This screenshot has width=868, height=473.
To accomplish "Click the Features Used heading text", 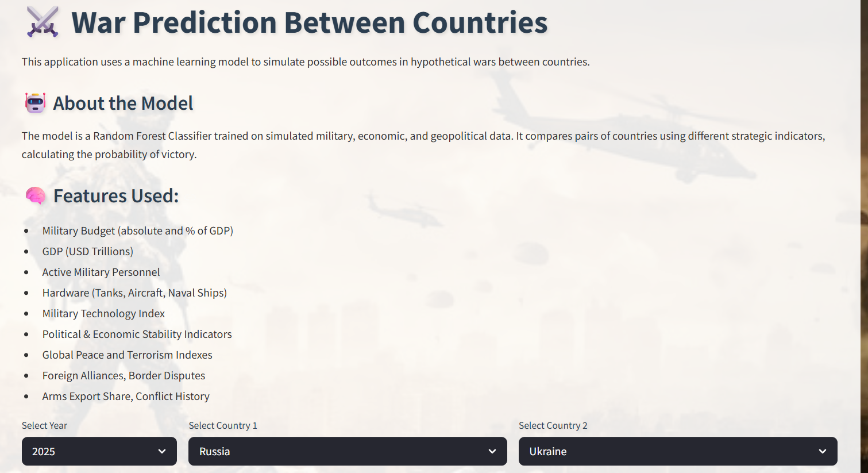I will tap(116, 196).
